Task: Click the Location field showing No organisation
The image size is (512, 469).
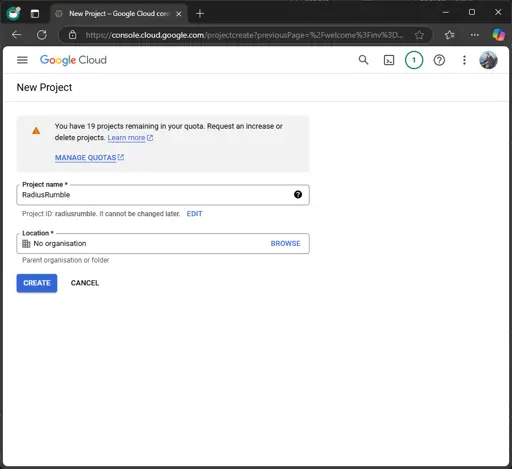Action: click(163, 244)
